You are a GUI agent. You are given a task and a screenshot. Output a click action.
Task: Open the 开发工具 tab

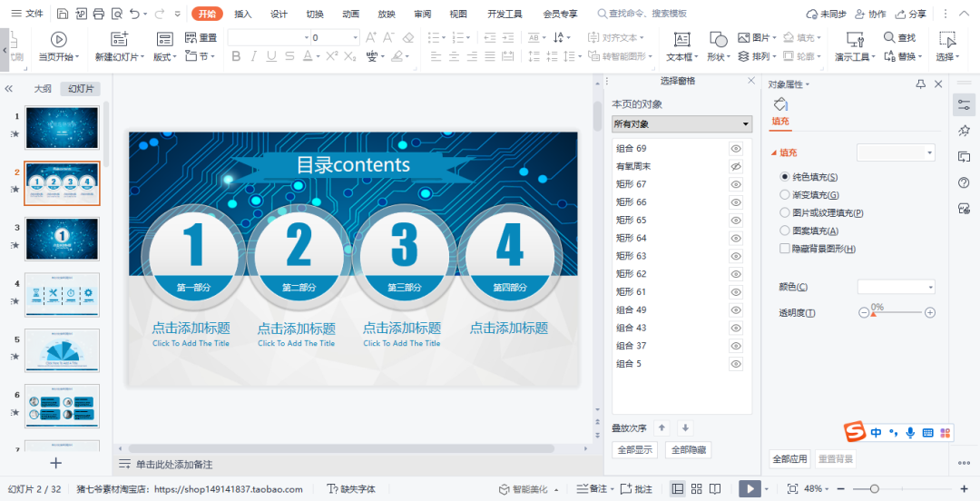tap(505, 14)
